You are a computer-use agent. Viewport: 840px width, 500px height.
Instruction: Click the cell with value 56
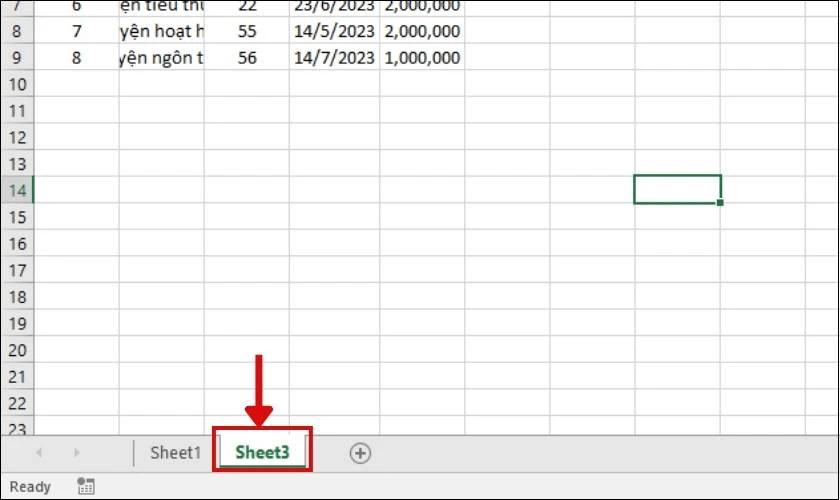(x=247, y=57)
